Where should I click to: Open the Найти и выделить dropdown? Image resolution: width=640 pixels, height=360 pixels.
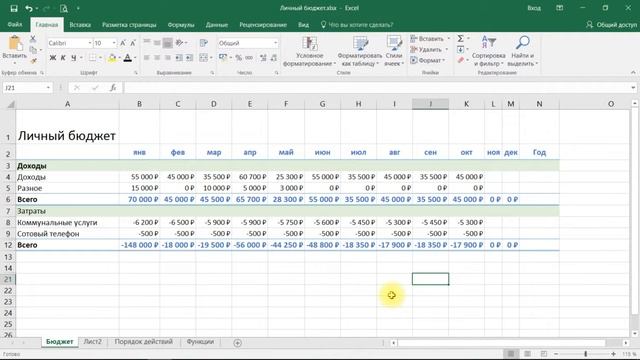pos(523,51)
